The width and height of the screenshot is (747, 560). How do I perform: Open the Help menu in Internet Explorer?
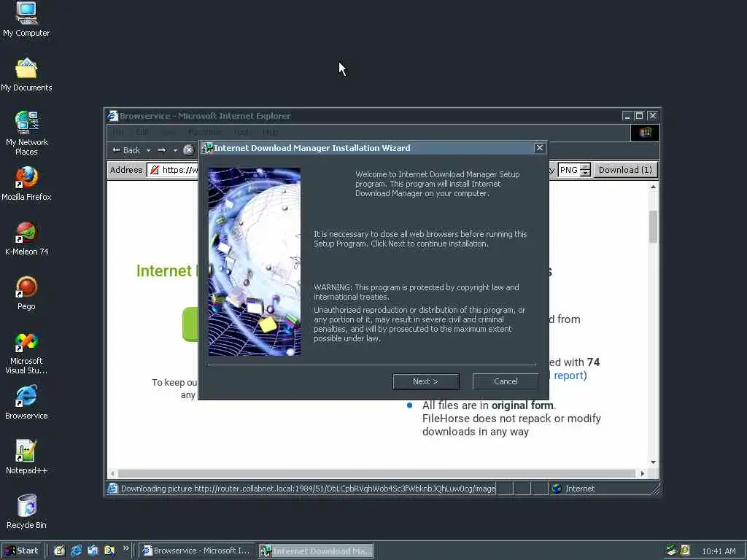click(x=270, y=132)
